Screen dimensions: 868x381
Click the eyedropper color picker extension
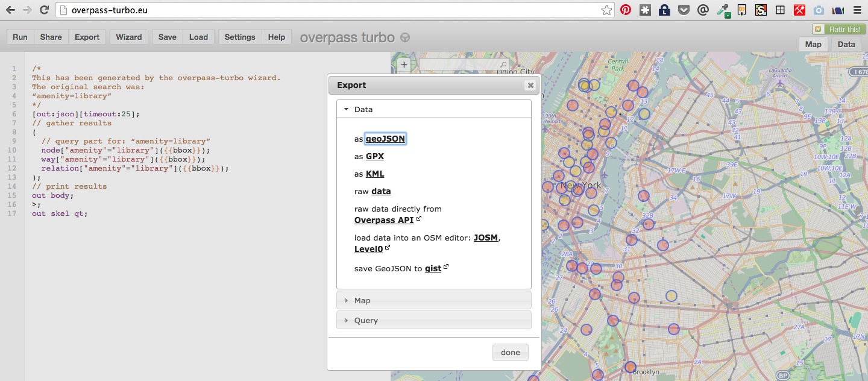[722, 10]
